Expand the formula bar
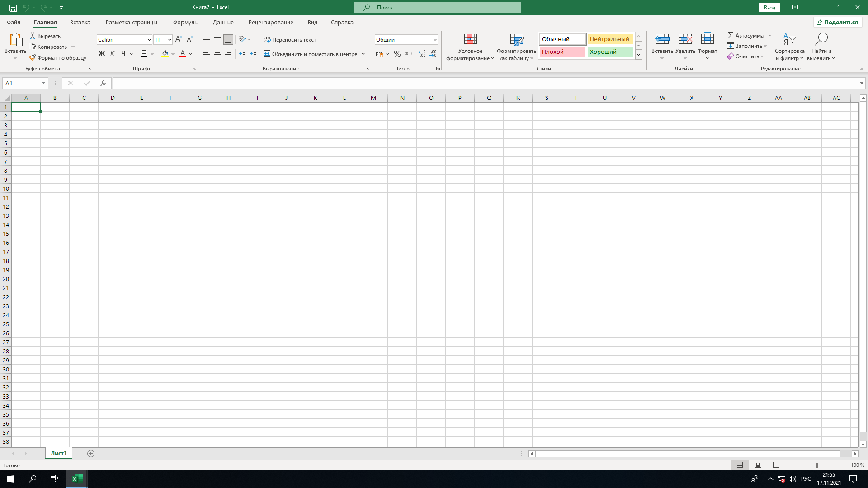Screen dimensions: 868x488 tap(862, 83)
